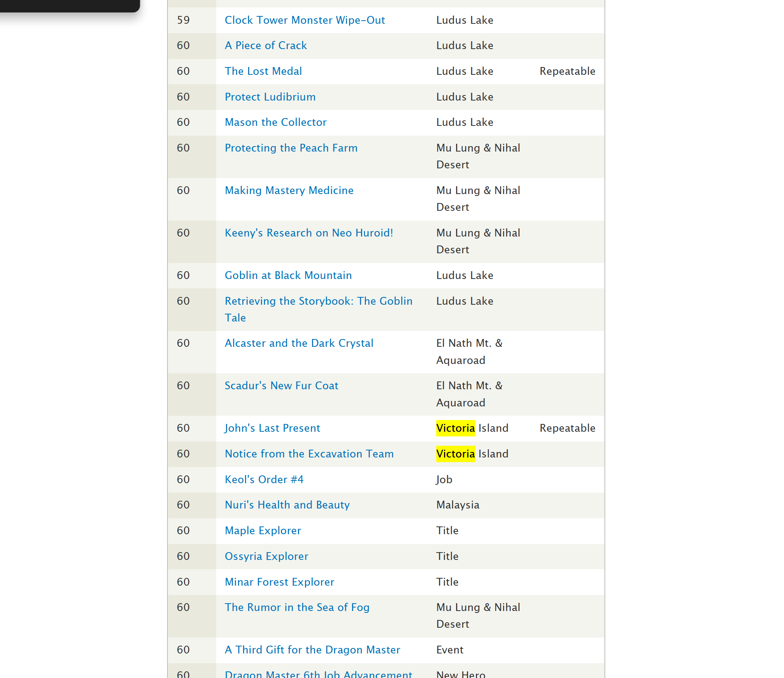The width and height of the screenshot is (784, 678).
Task: Click The Lost Medal quest link
Action: coord(263,71)
